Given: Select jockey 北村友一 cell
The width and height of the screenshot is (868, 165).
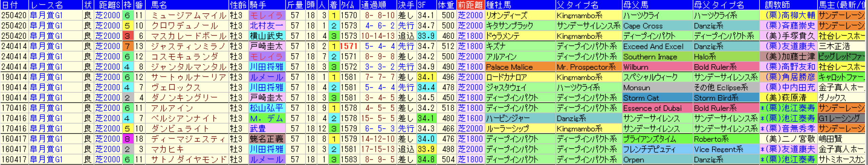Looking at the screenshot, I should [267, 26].
